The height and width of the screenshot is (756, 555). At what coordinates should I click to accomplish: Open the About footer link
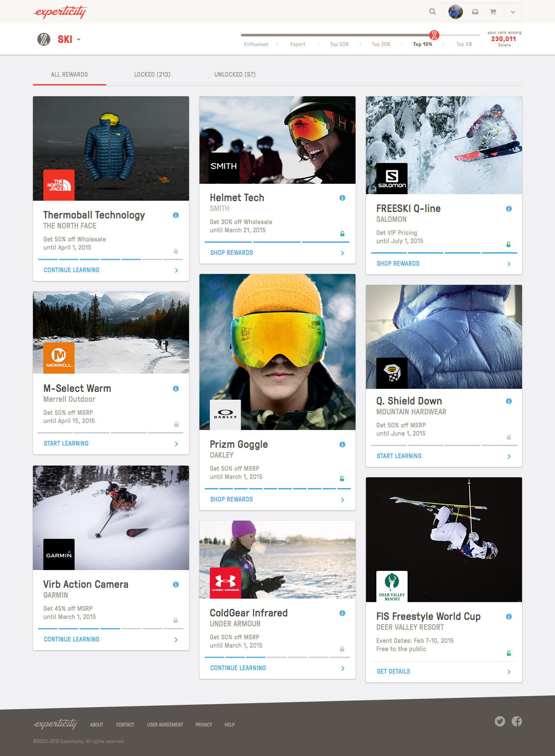97,725
